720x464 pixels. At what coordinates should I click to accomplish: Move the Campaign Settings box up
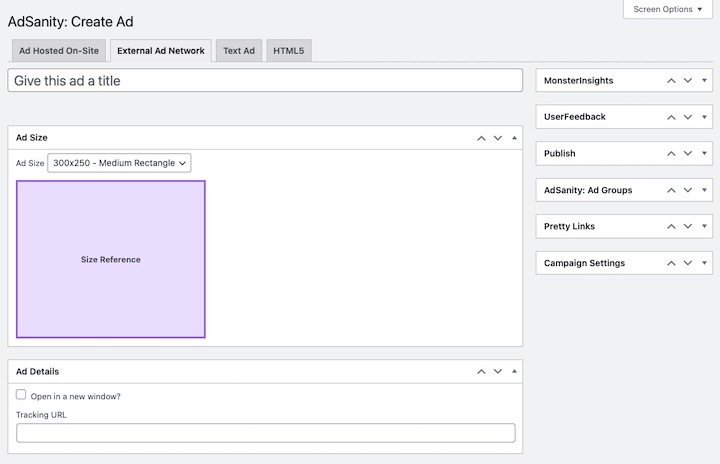(671, 263)
